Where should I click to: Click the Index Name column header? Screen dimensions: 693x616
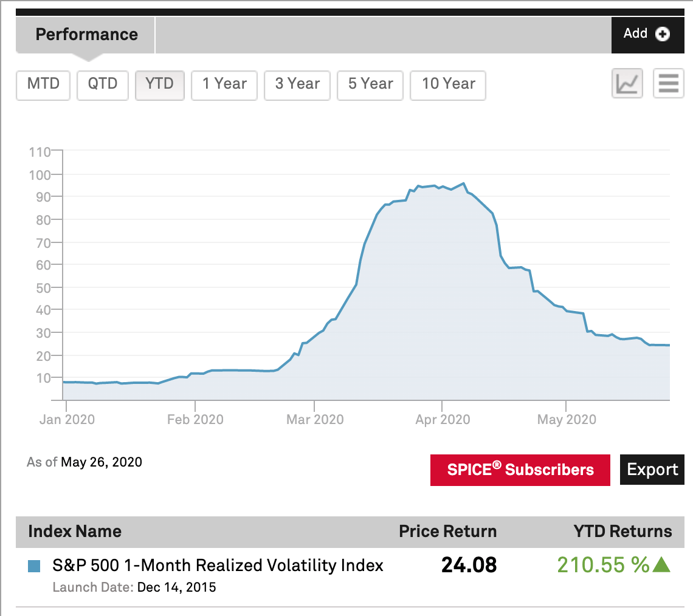(75, 531)
